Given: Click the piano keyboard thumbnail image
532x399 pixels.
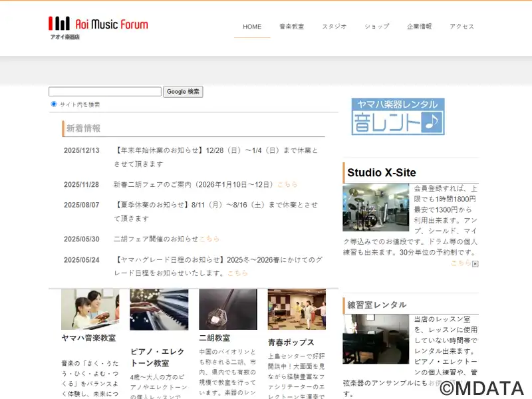Looking at the screenshot, I should [159, 309].
